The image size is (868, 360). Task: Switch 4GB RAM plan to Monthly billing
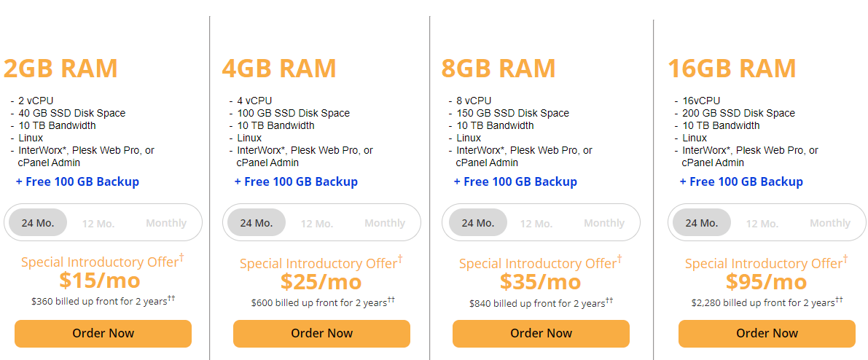385,223
